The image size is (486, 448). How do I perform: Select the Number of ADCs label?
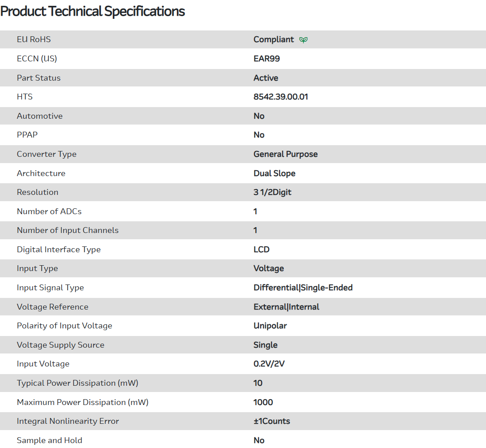click(49, 211)
